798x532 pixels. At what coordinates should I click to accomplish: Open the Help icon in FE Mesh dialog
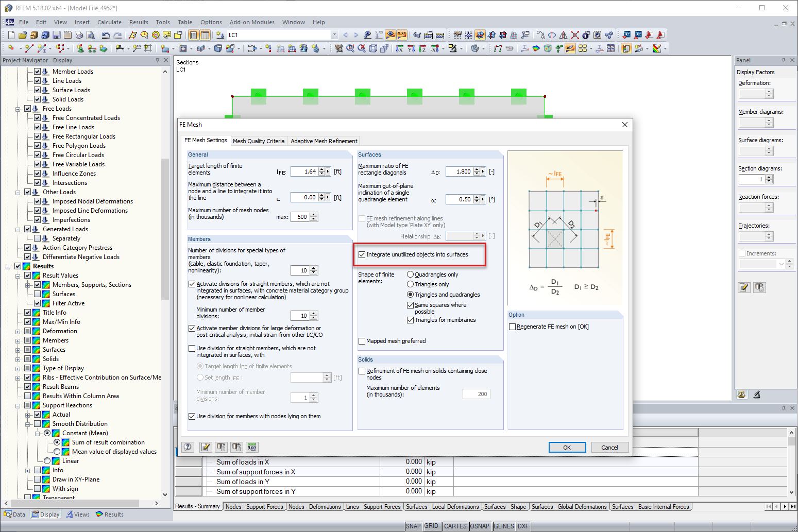tap(188, 447)
